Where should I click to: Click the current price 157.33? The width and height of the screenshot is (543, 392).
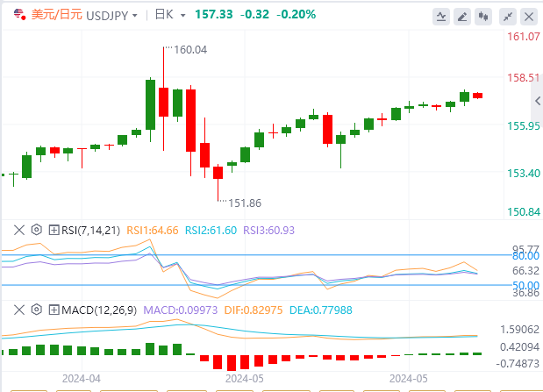[x=214, y=15]
